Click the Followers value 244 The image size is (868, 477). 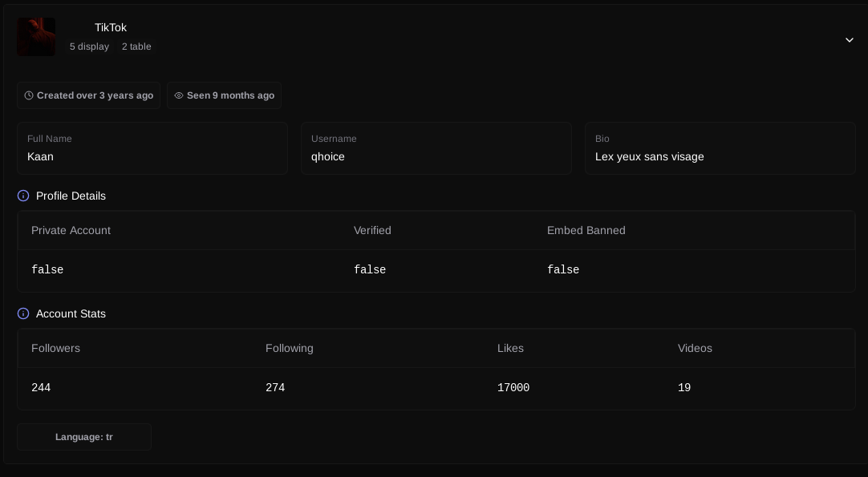41,388
